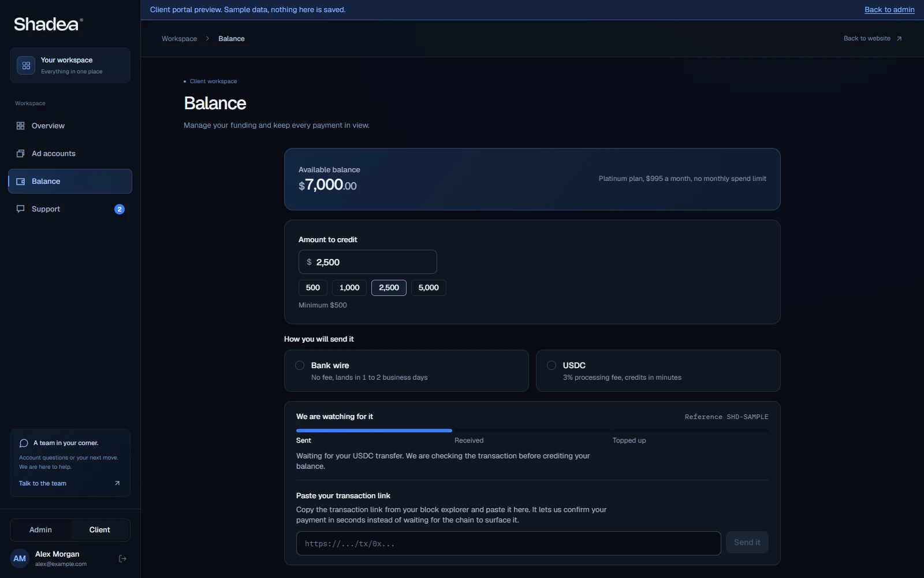The image size is (924, 578).
Task: Open the Your workspace card
Action: point(70,65)
